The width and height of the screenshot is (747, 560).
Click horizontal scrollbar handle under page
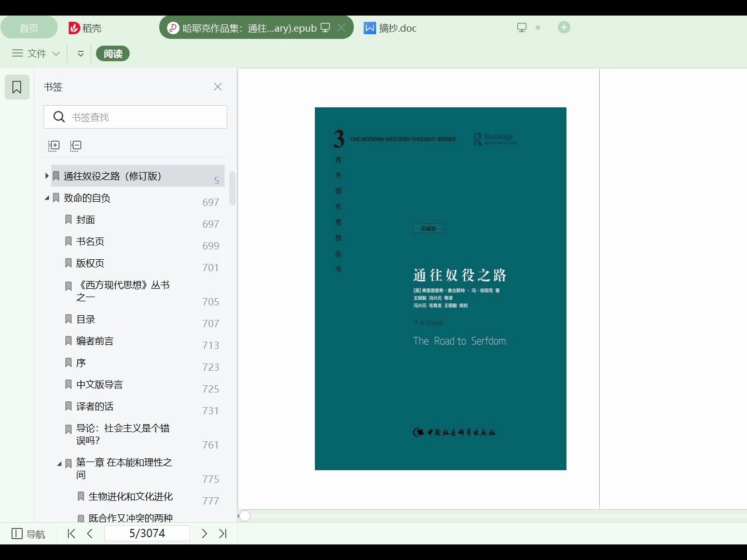(245, 516)
